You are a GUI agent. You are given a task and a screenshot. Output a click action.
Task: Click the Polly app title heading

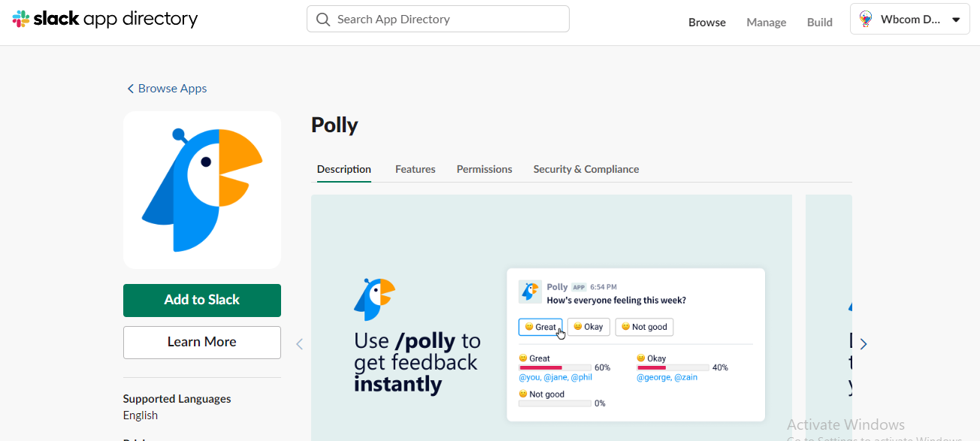(x=334, y=125)
